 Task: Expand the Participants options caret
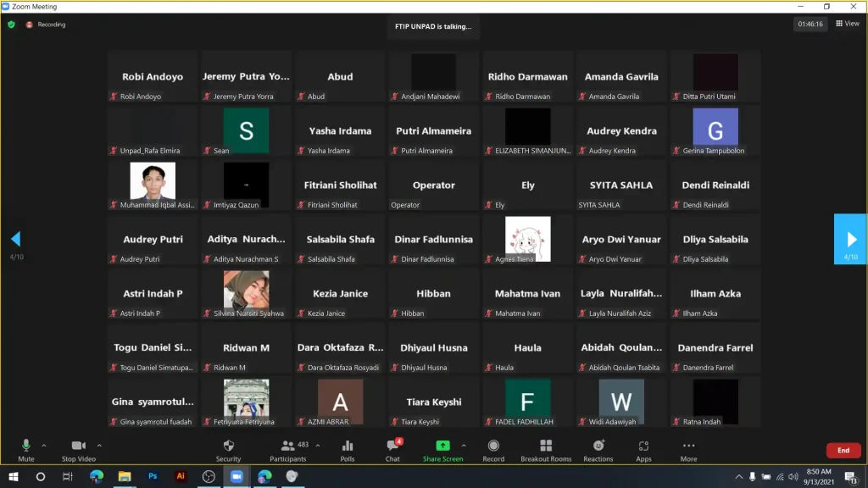pos(318,446)
